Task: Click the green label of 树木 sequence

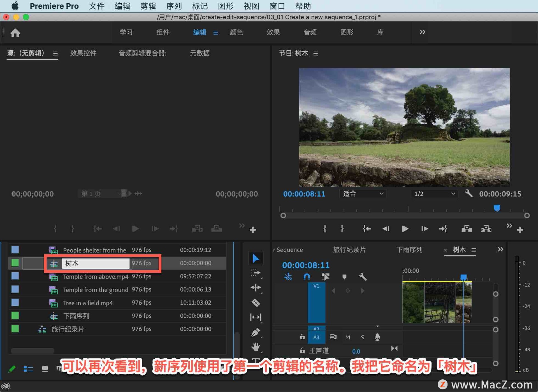Action: (15, 263)
